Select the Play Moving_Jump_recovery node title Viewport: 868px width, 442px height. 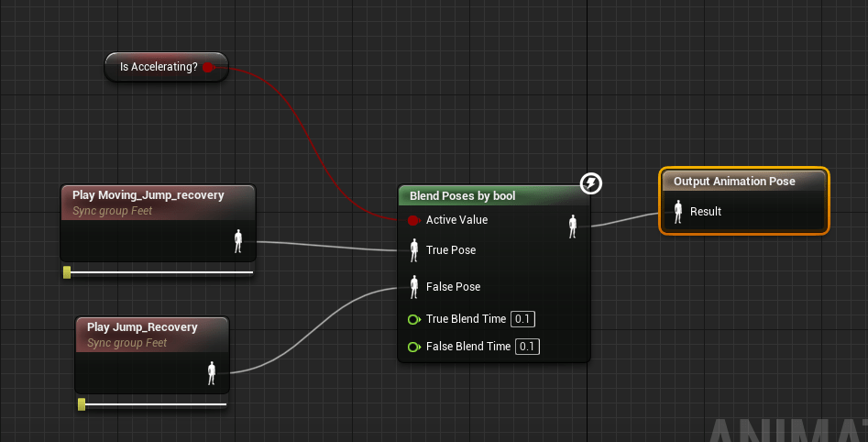[x=148, y=195]
